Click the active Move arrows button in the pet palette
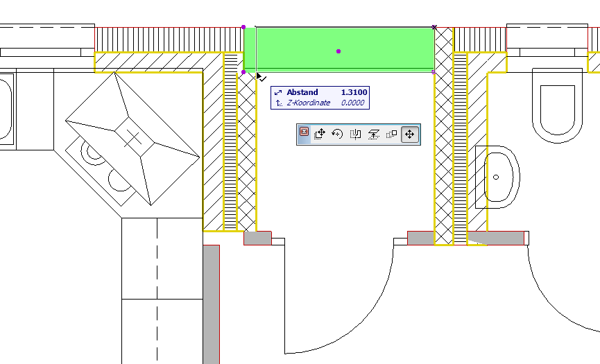Screen dimensions: 600x364 tap(409, 135)
